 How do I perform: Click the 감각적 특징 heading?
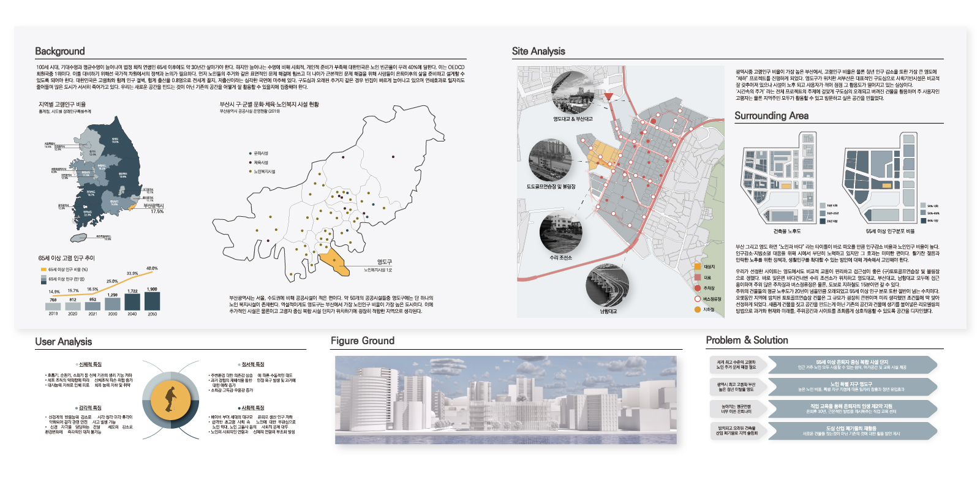pos(89,408)
